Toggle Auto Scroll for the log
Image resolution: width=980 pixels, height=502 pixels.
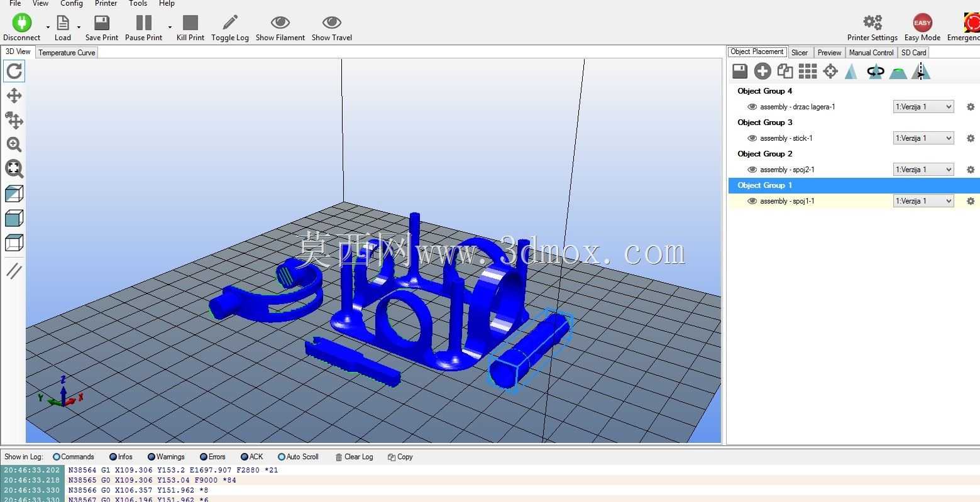(x=299, y=457)
